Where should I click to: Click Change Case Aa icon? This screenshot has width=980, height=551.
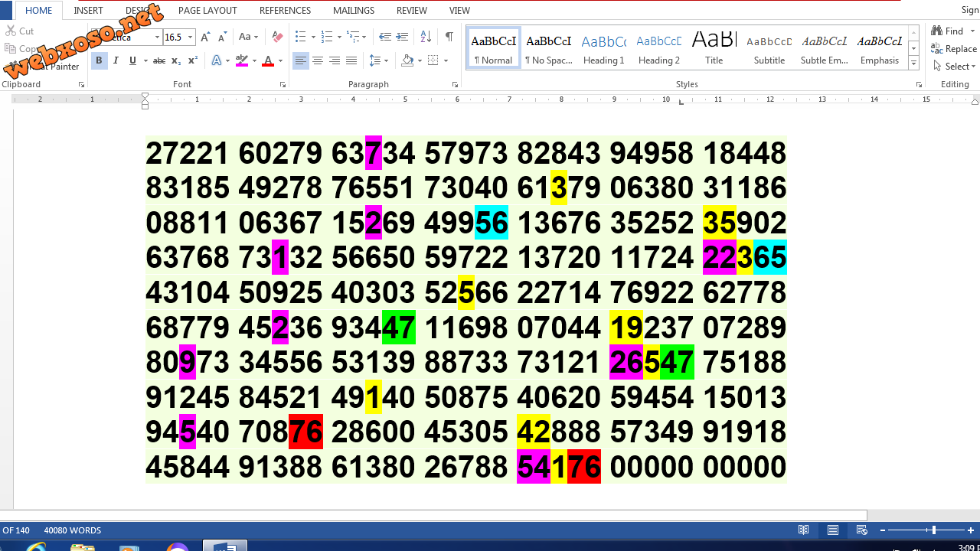(246, 37)
